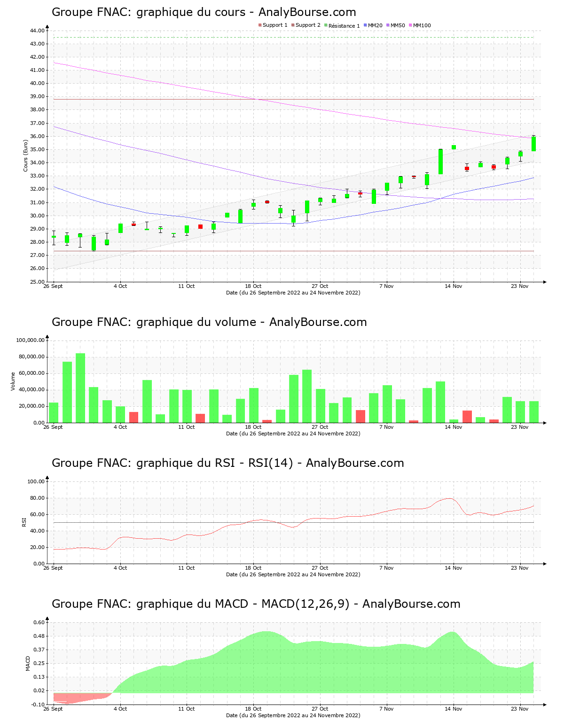
Task: Click the MM100 pink legend swatch
Action: (x=410, y=25)
